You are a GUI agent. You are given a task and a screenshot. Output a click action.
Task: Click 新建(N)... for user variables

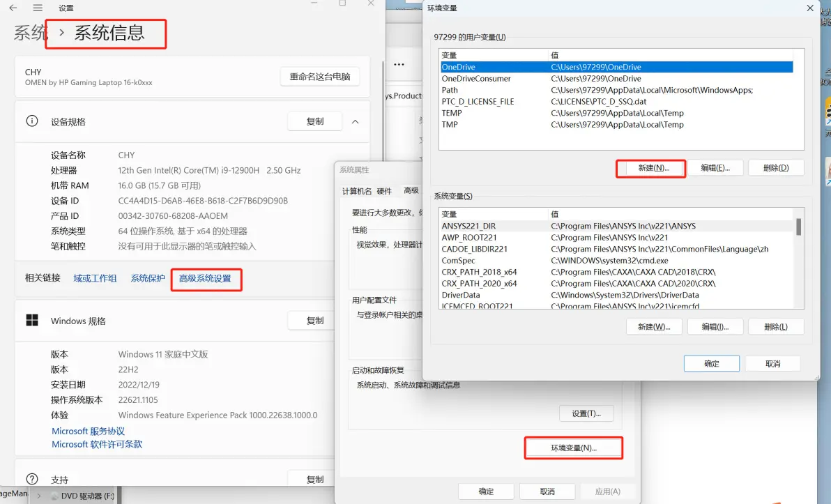pos(653,168)
